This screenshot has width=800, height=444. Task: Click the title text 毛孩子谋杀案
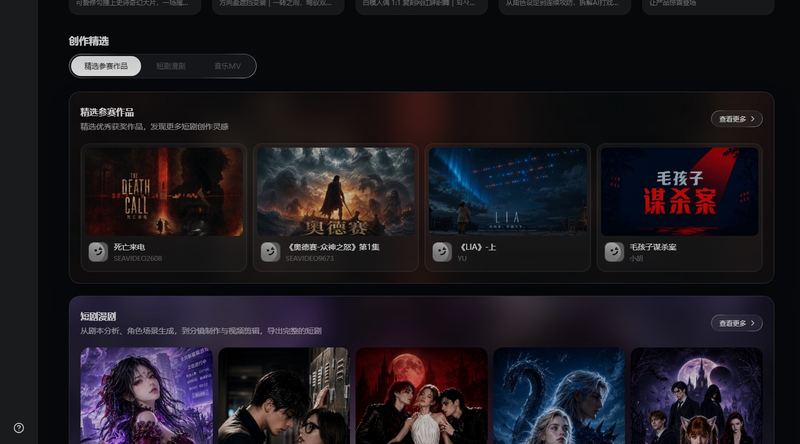point(653,247)
